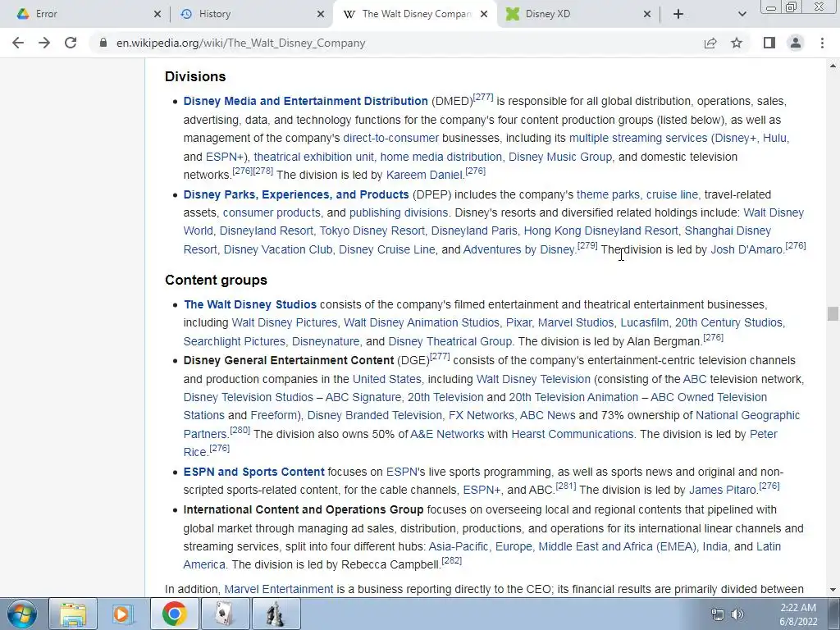Screen dimensions: 840x630
Task: View site security lock information
Action: 103,43
